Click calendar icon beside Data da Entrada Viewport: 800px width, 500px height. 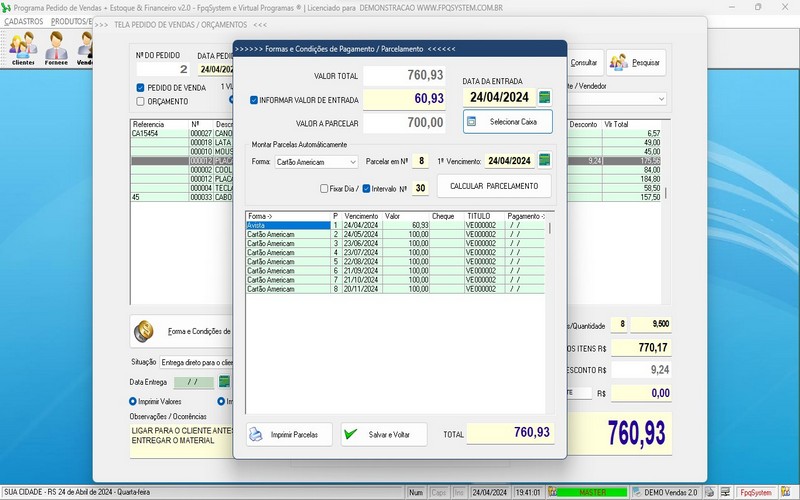pos(545,97)
